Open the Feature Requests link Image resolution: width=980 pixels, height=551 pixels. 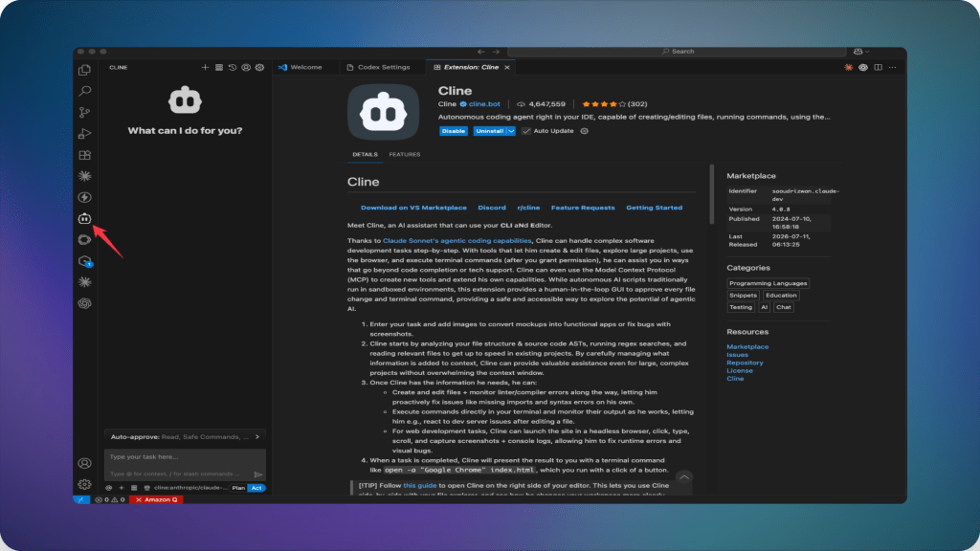[583, 208]
